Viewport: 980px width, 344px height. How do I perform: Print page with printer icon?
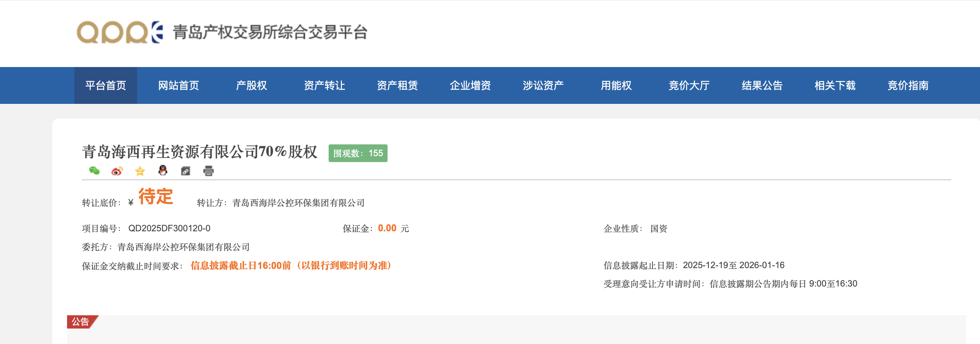[209, 171]
